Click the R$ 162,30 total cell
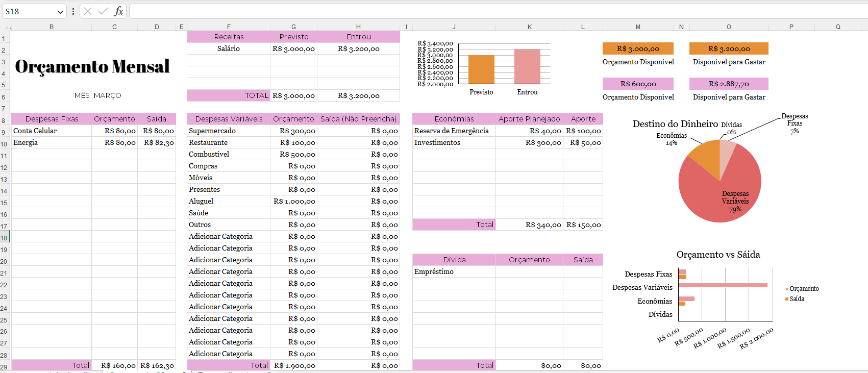Viewport: 868px width, 373px height. [x=157, y=365]
